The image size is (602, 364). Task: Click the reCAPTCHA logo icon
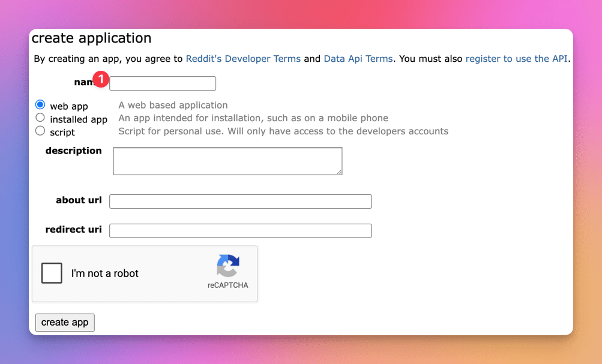(x=228, y=266)
